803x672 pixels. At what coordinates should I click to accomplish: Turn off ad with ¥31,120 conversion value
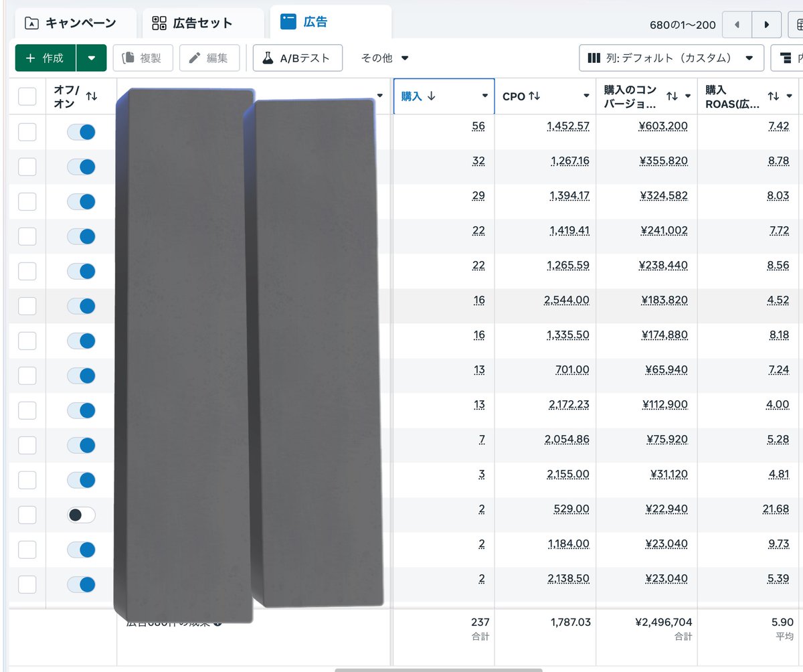(x=81, y=480)
